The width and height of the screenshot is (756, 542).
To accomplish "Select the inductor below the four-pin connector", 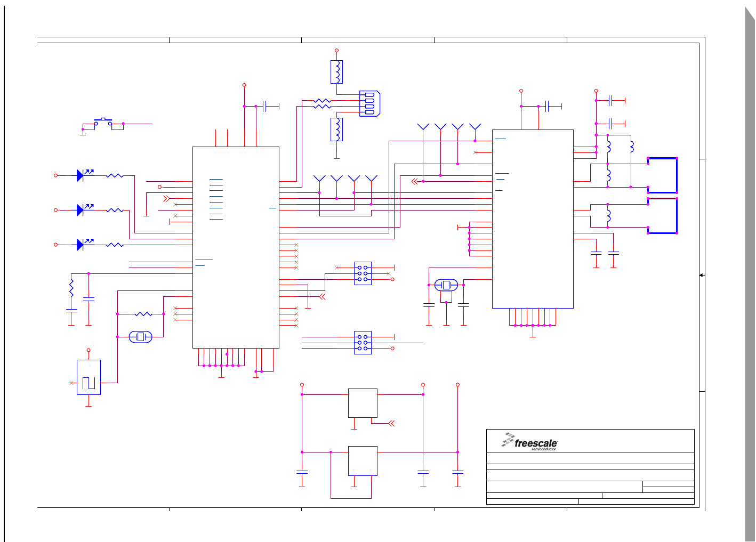I will pyautogui.click(x=336, y=130).
